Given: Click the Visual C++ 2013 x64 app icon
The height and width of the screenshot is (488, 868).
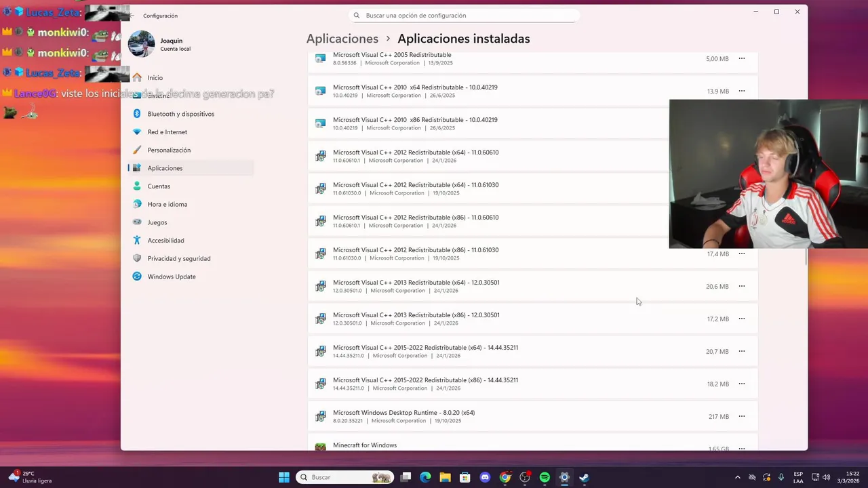Looking at the screenshot, I should (320, 286).
